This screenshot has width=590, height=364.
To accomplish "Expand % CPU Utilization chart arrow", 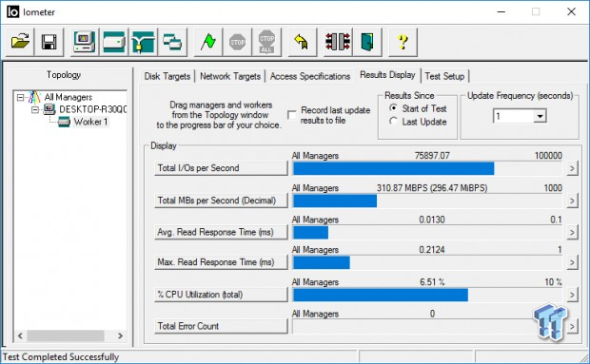I will pos(572,295).
